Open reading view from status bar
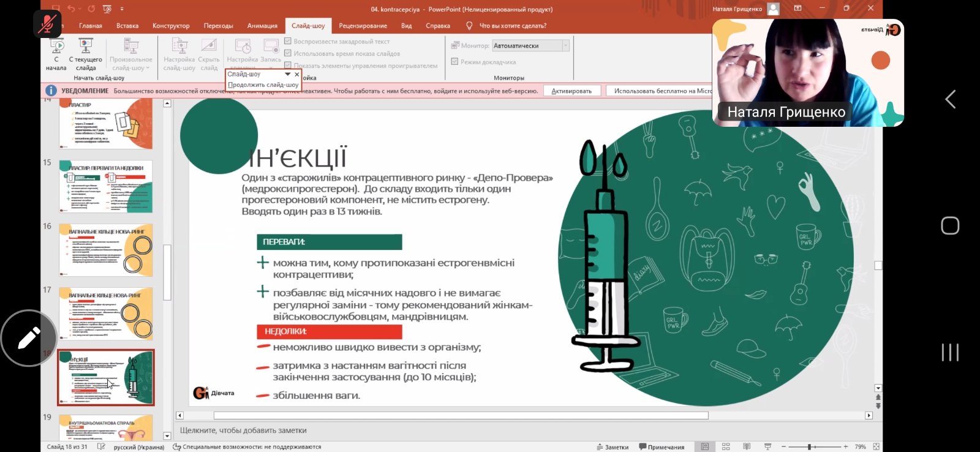Viewport: 980px width, 452px height. pos(747,446)
